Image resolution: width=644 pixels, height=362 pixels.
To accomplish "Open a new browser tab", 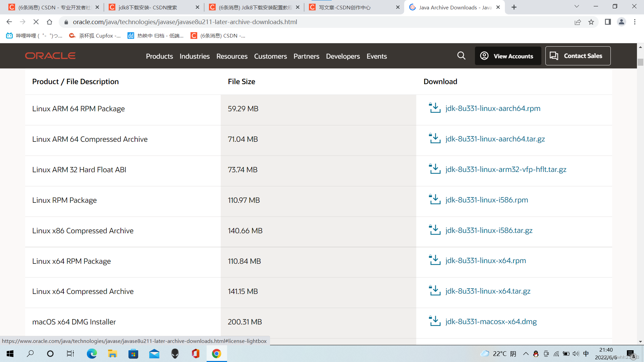I will pos(514,7).
